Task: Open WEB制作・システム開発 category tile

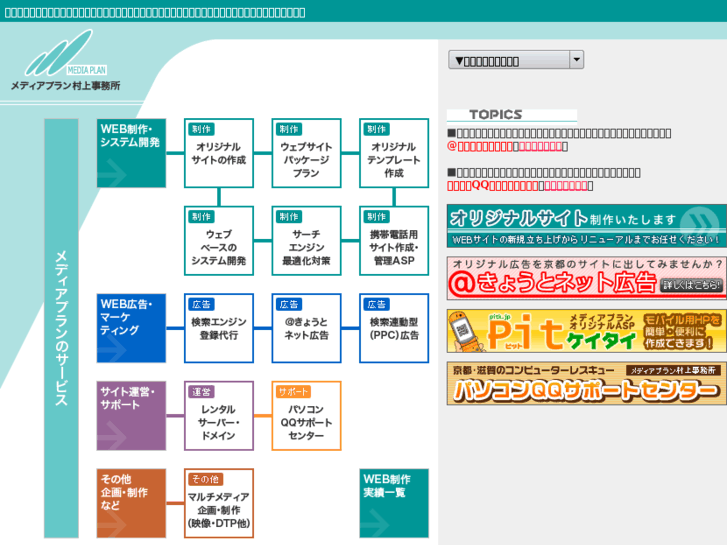Action: (131, 153)
